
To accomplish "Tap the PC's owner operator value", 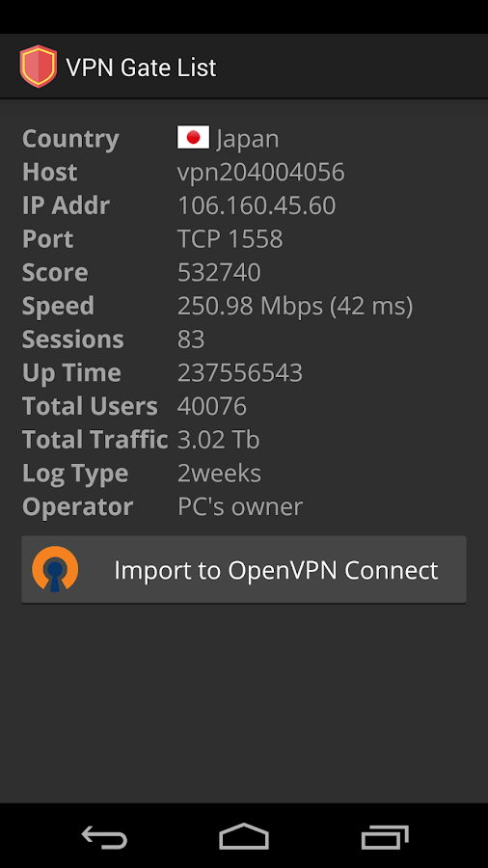I will click(240, 506).
